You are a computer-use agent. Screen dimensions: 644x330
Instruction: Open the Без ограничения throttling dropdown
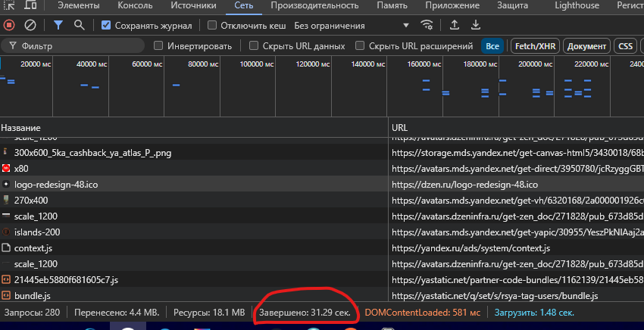coord(352,26)
